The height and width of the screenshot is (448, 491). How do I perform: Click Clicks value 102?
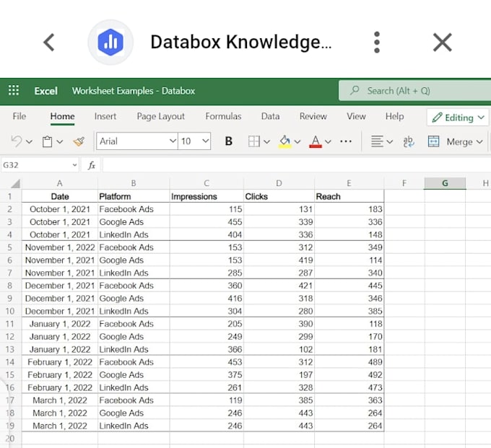coord(279,349)
